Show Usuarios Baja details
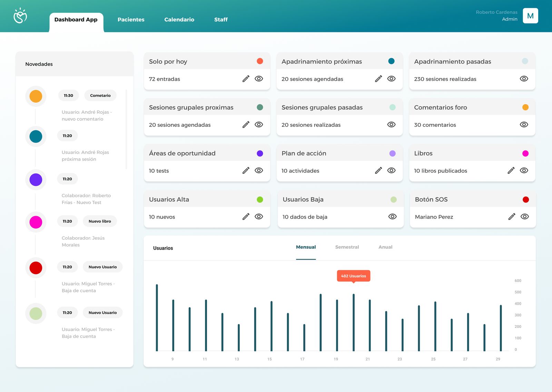Image resolution: width=552 pixels, height=392 pixels. (392, 217)
